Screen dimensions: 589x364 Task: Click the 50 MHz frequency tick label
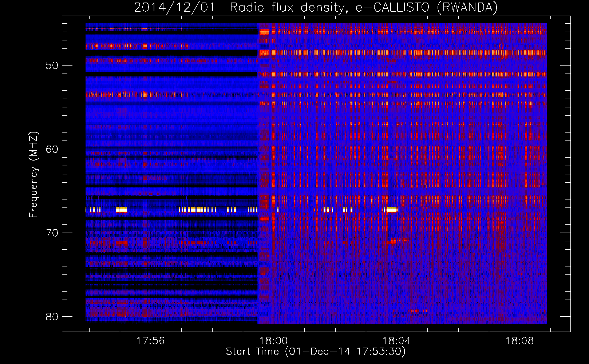[x=52, y=66]
